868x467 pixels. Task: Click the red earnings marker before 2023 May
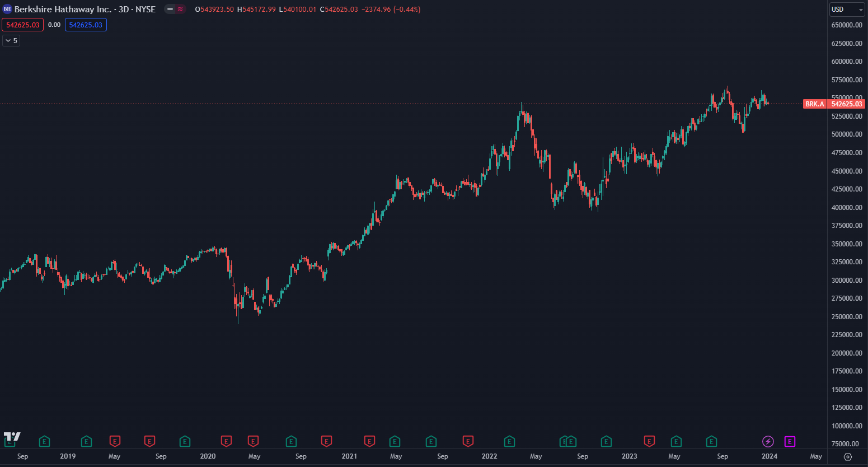[649, 442]
